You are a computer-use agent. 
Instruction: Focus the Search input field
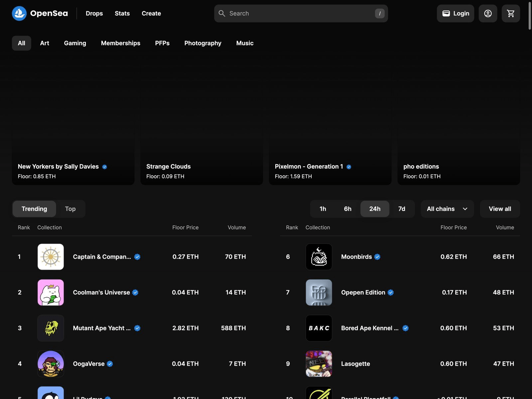301,13
